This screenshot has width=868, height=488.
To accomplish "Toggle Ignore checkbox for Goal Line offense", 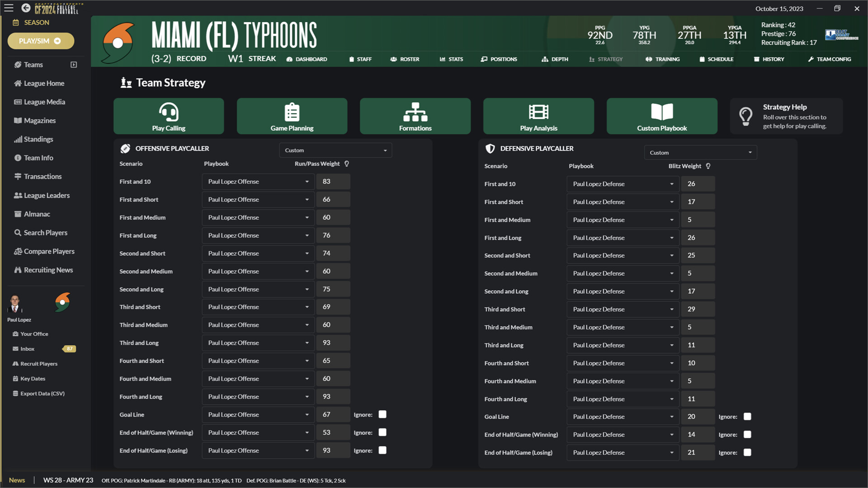I will point(382,414).
